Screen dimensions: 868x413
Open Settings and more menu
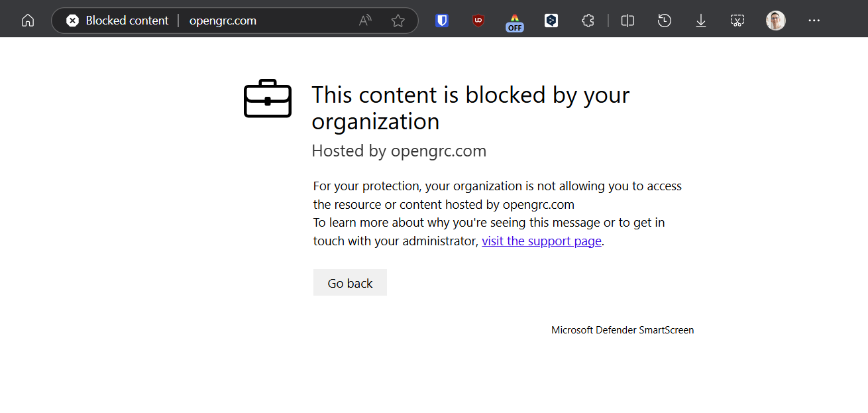pos(814,21)
